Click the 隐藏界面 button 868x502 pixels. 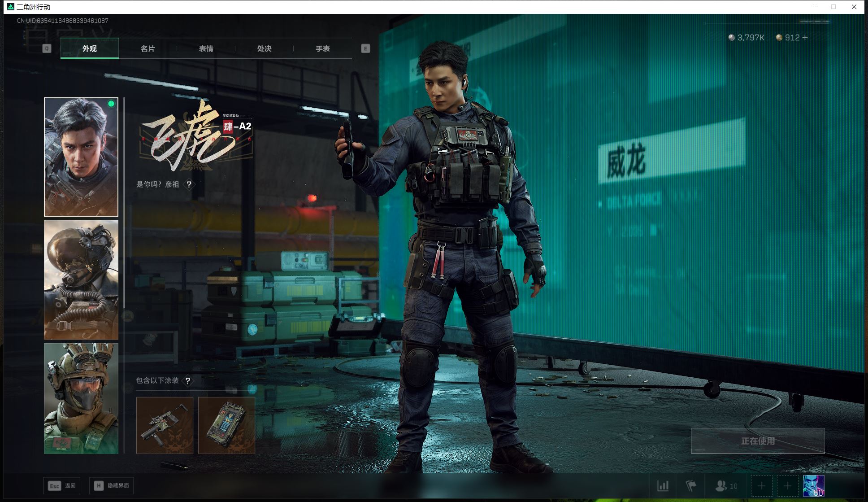(112, 485)
